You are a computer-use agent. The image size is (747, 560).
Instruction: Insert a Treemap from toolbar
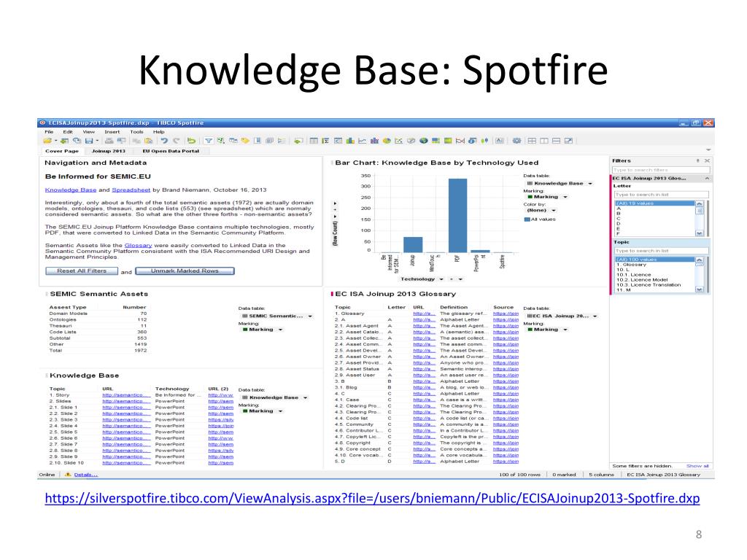pyautogui.click(x=436, y=141)
